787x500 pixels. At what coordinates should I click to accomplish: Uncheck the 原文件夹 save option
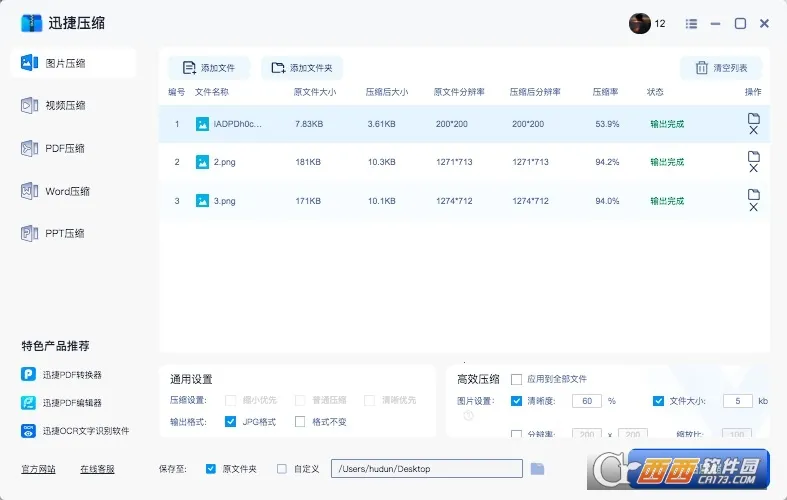point(211,469)
